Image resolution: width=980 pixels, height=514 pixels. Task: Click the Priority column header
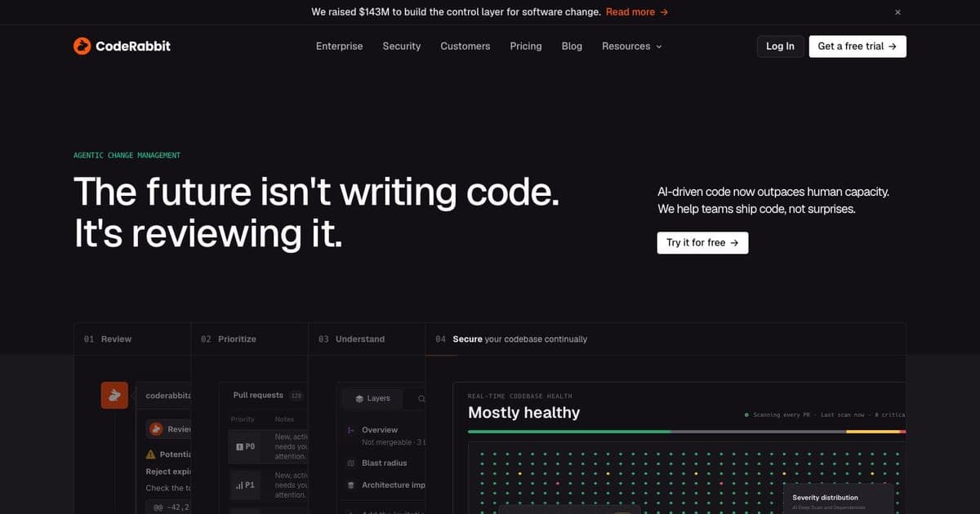click(x=243, y=419)
